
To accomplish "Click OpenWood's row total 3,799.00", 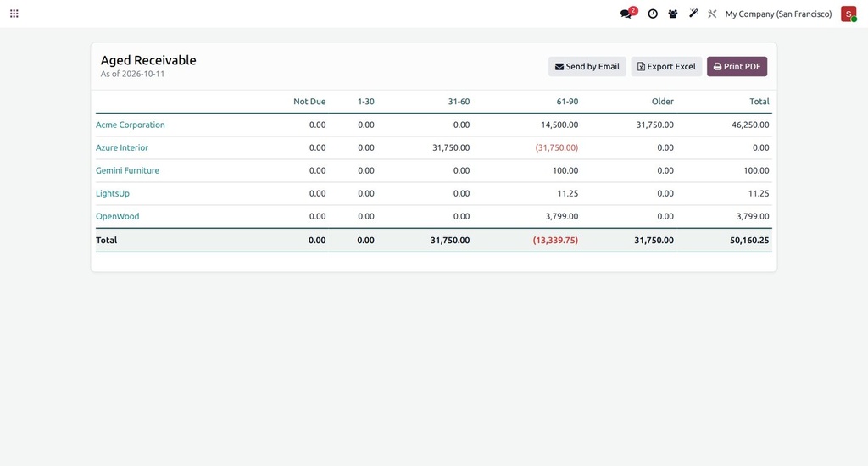I will [x=753, y=216].
